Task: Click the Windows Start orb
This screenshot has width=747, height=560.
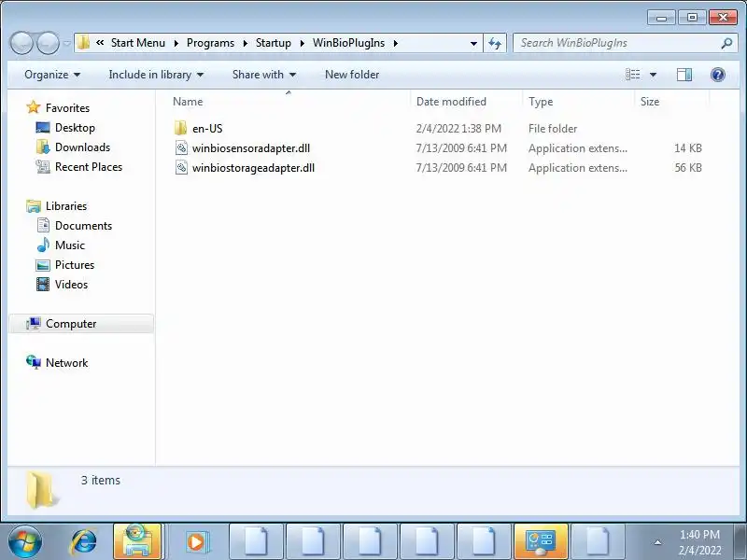Action: click(24, 541)
